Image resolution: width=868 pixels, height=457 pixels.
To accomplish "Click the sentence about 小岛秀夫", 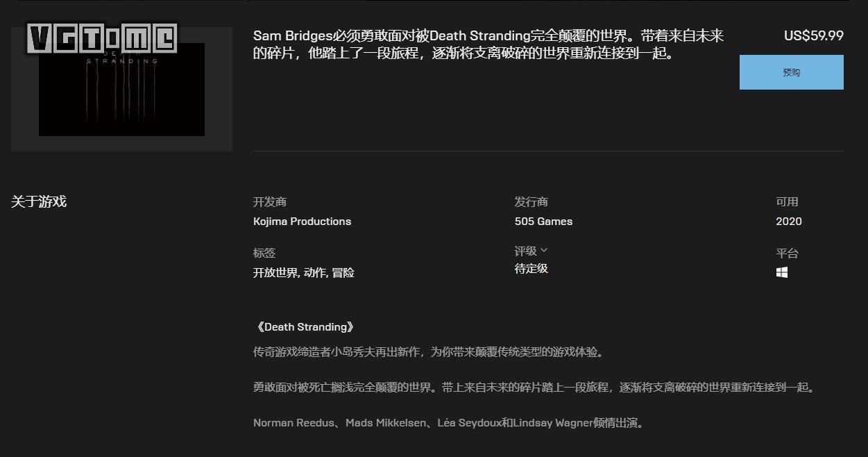I will coord(429,352).
